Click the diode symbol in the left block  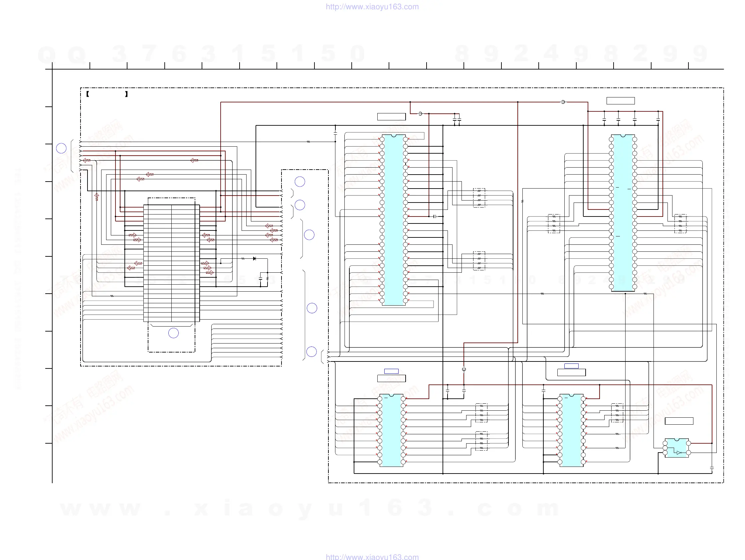(254, 258)
